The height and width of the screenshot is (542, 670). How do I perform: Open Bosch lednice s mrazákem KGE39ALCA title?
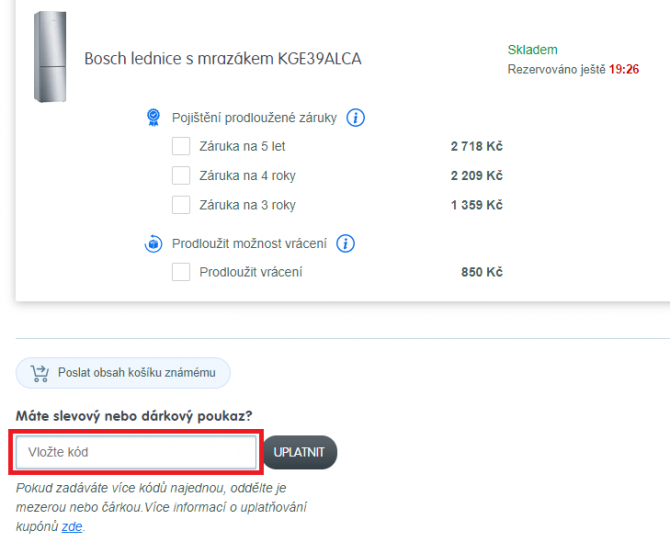coord(223,59)
